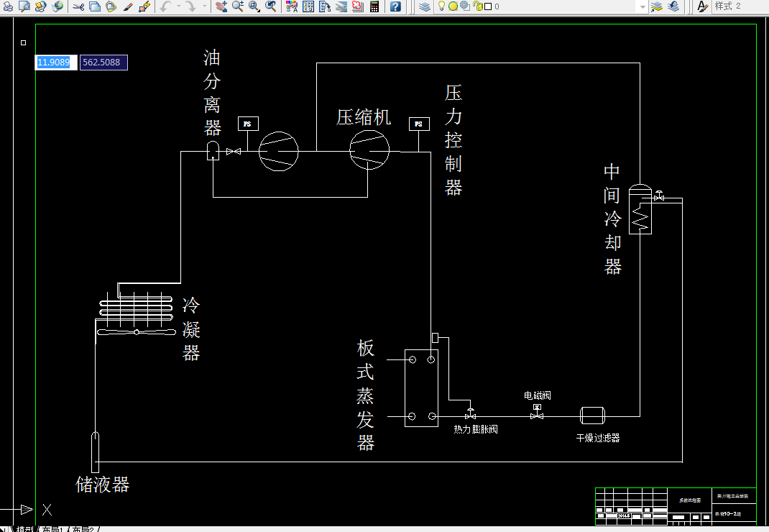Activate the Pan hand tool
Viewport: 769px width, 532px height.
pyautogui.click(x=221, y=6)
